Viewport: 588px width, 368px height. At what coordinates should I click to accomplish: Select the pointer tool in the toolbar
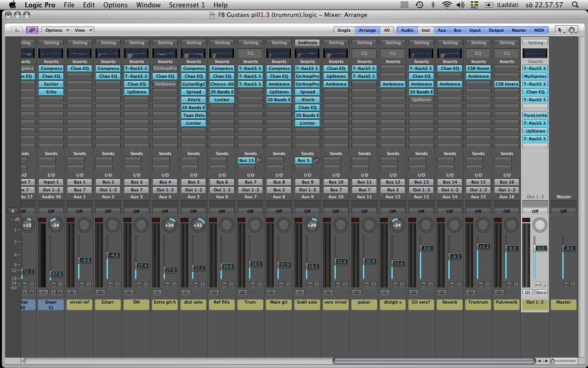pyautogui.click(x=560, y=30)
